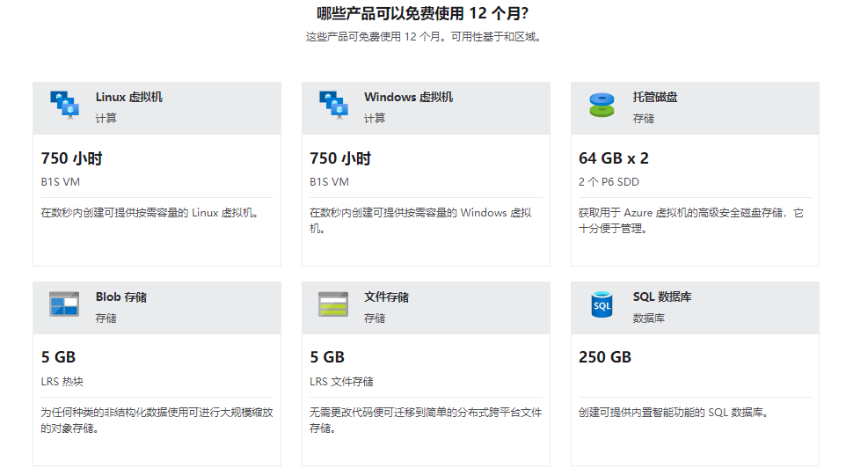The height and width of the screenshot is (476, 868).
Task: Select the Blob 存储 card title
Action: click(x=121, y=297)
